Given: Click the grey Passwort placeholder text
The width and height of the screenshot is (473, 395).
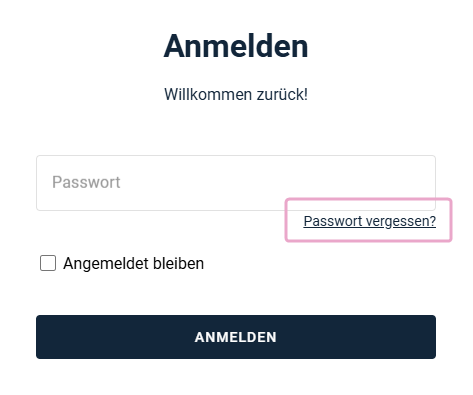Looking at the screenshot, I should point(86,182).
